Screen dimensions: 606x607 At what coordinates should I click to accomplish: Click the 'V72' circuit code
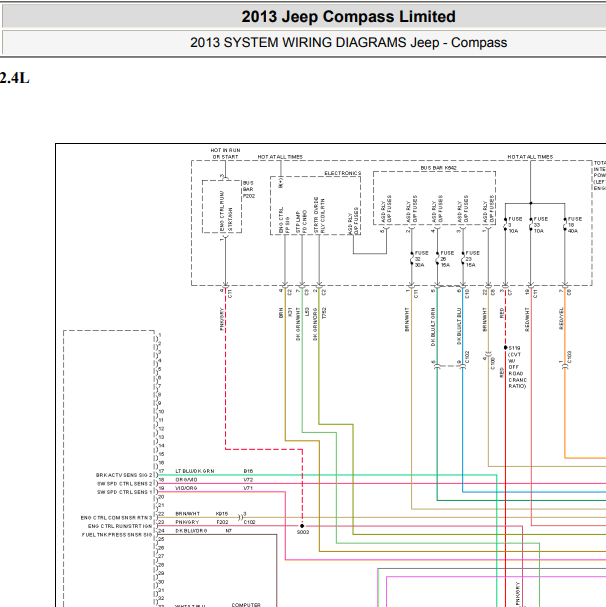[248, 480]
